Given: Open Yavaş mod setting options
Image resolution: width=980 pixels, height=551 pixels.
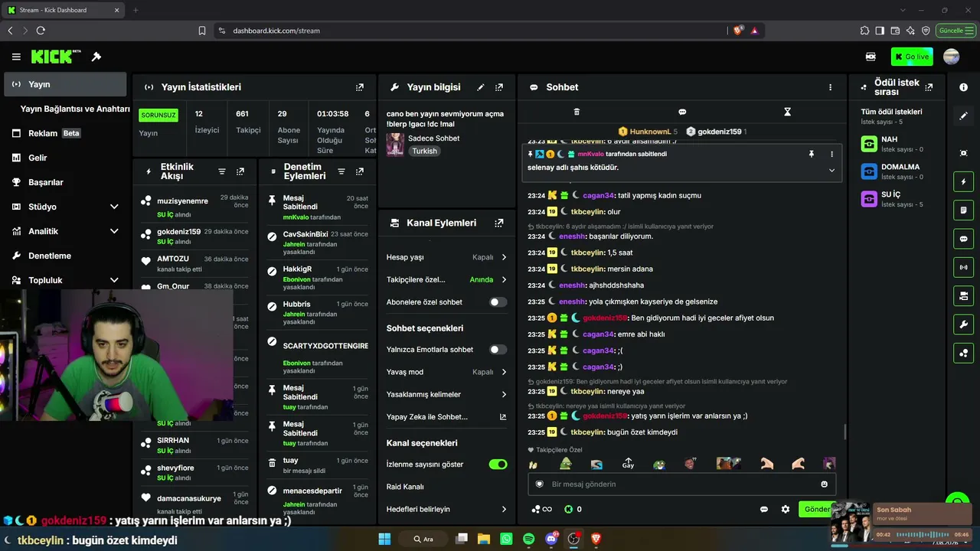Looking at the screenshot, I should [447, 372].
